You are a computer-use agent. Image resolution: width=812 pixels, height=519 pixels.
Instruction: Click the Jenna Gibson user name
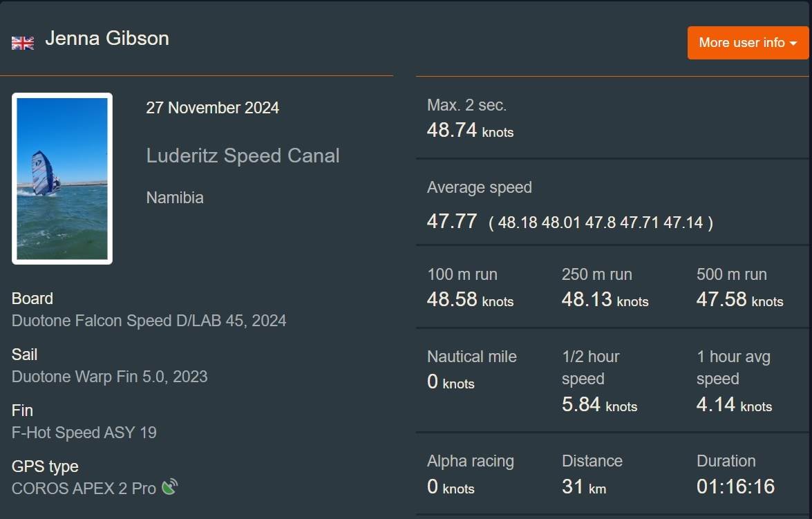(107, 38)
